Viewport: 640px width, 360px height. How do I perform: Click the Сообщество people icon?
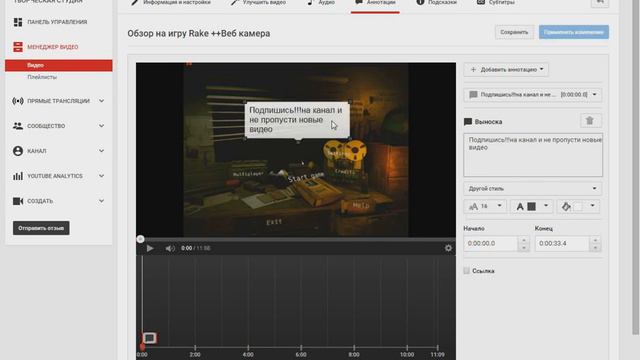pyautogui.click(x=18, y=126)
